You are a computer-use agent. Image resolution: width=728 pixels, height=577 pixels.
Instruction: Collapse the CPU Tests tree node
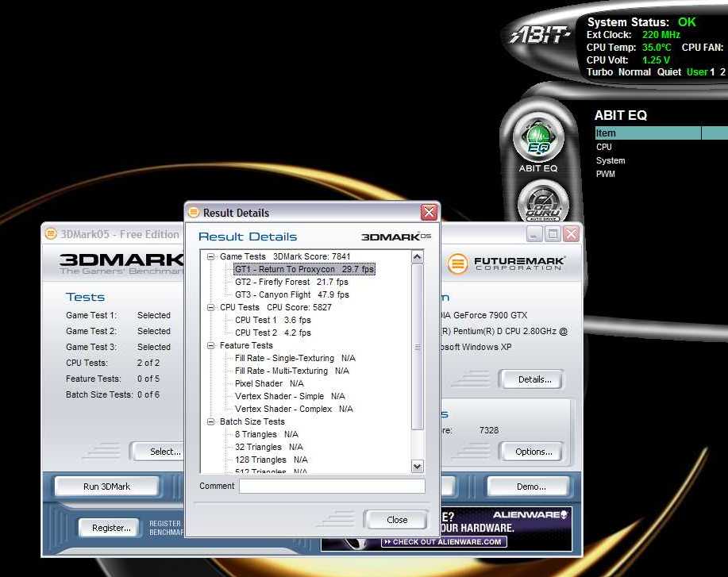point(211,307)
